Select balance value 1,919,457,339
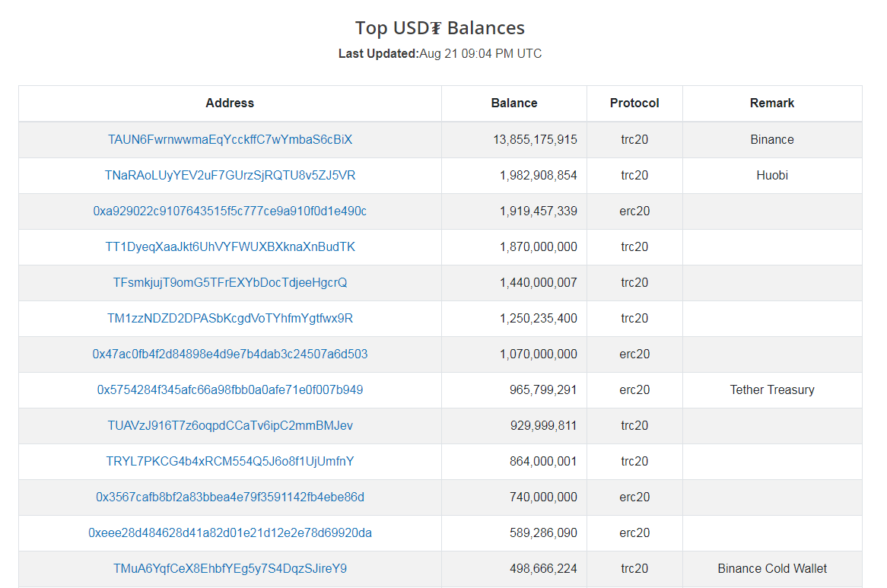 click(539, 211)
